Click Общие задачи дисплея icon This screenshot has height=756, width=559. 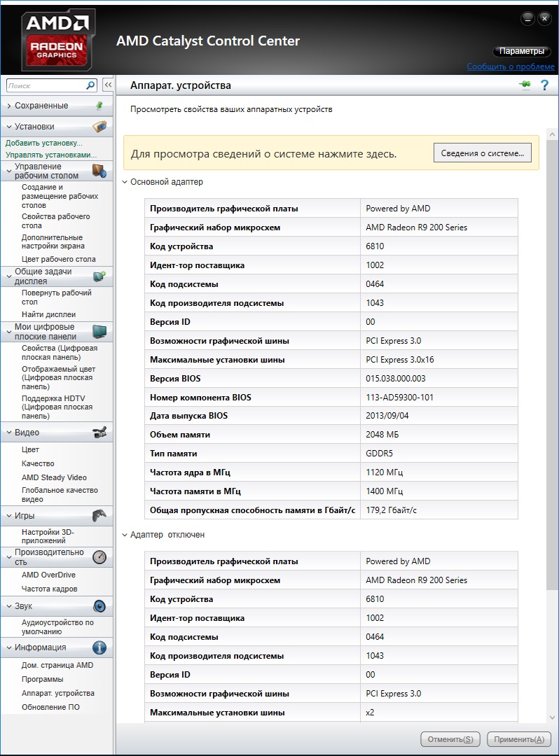(x=99, y=276)
